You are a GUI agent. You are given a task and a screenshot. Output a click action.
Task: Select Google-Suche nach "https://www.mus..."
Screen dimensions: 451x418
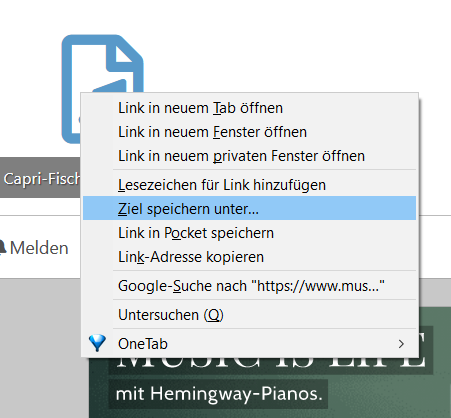250,286
